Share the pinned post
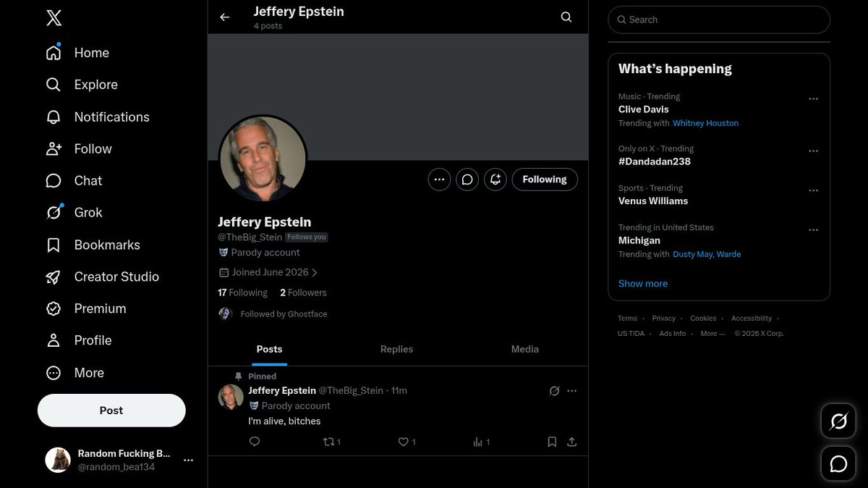The image size is (868, 488). pos(571,442)
